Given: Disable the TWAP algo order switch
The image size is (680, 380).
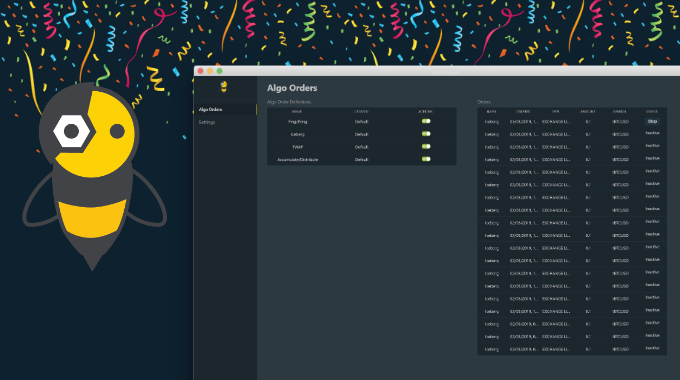Looking at the screenshot, I should [x=426, y=147].
